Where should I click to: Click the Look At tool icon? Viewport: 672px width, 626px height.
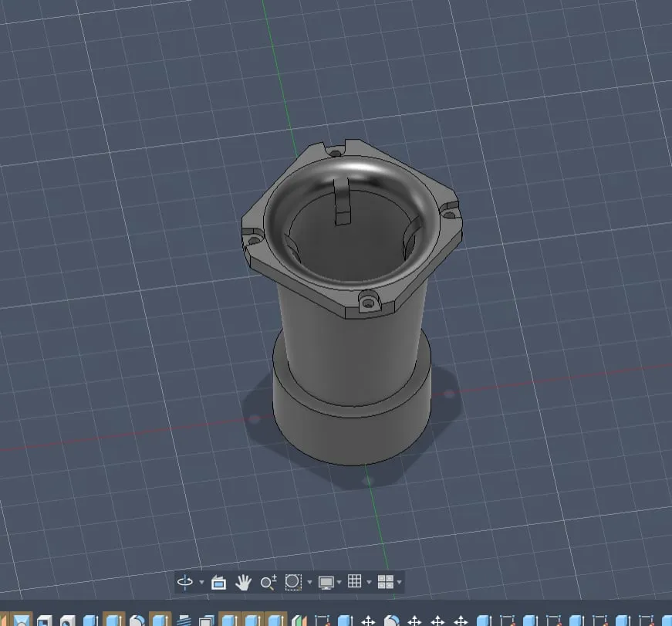click(x=218, y=582)
